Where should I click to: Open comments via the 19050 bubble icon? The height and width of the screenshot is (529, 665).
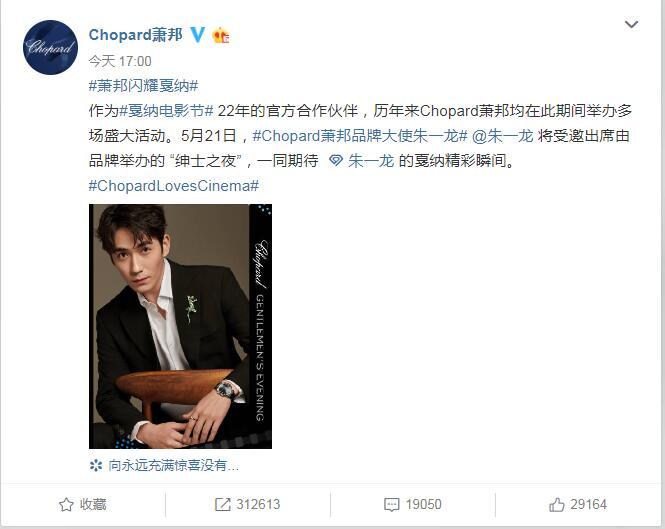tap(391, 504)
